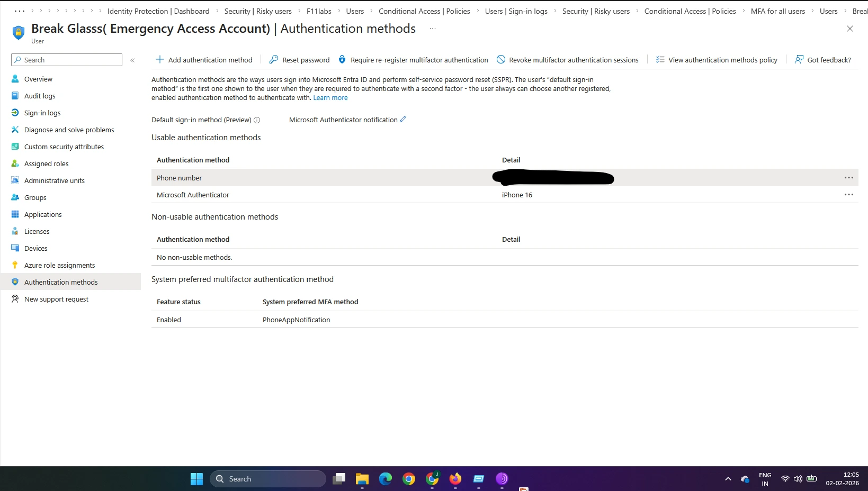This screenshot has height=491, width=868.
Task: Launch Microsoft Edge from the taskbar
Action: (386, 479)
